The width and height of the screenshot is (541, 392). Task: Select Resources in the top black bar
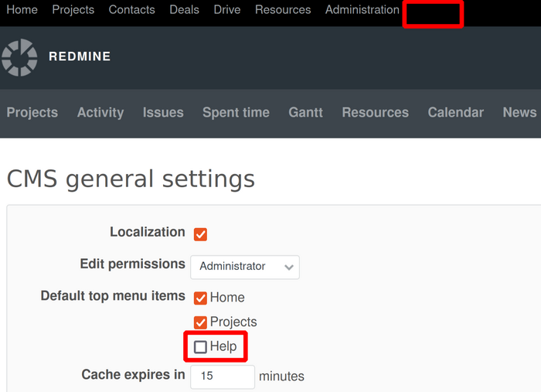[x=283, y=10]
